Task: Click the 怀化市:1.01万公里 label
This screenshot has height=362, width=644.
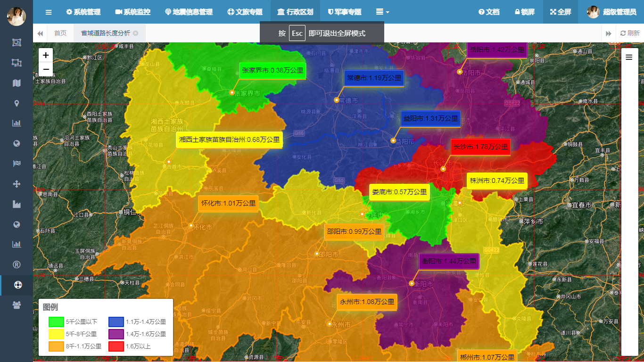Action: click(228, 204)
